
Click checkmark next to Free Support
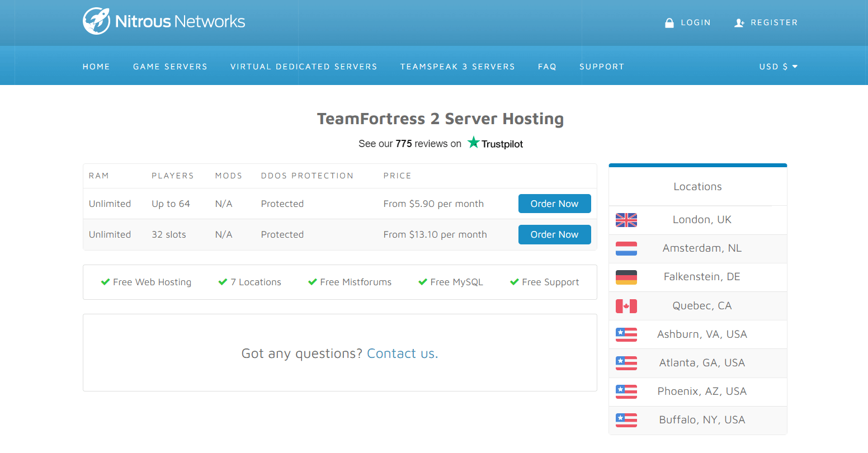coord(515,282)
